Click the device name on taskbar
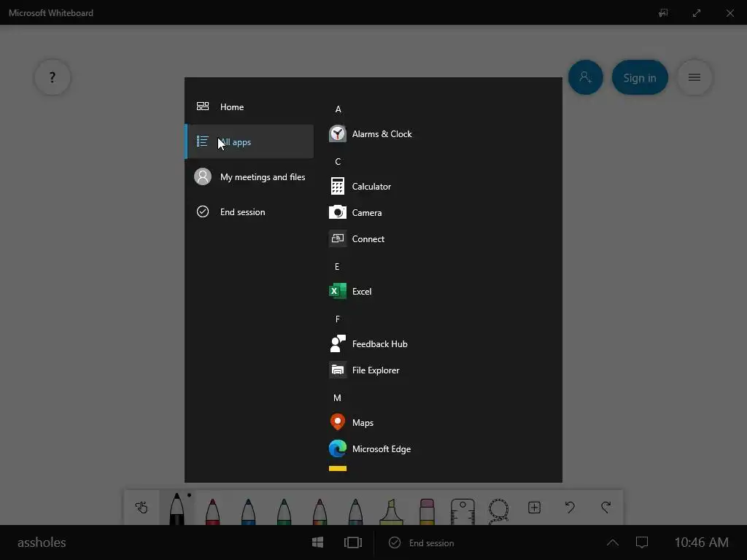 pyautogui.click(x=42, y=542)
